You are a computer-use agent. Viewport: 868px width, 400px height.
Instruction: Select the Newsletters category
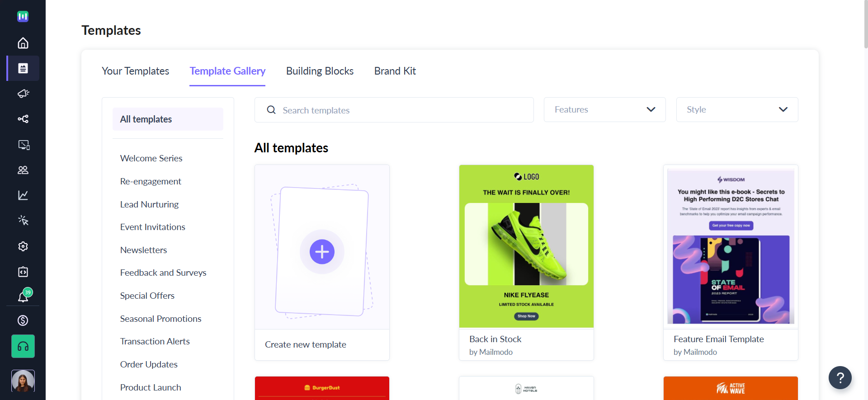click(x=143, y=250)
